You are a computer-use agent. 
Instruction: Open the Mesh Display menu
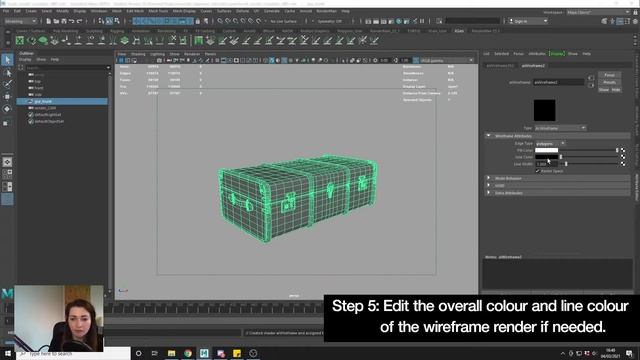[184, 11]
